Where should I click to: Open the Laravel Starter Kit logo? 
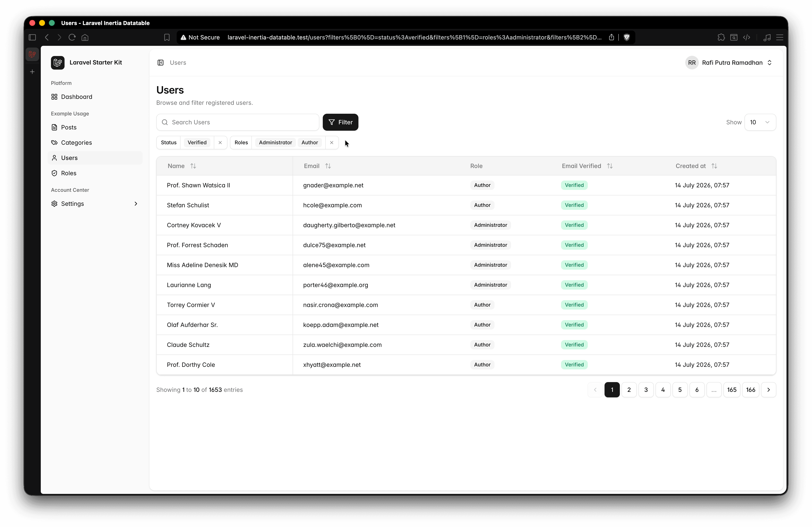click(x=58, y=62)
